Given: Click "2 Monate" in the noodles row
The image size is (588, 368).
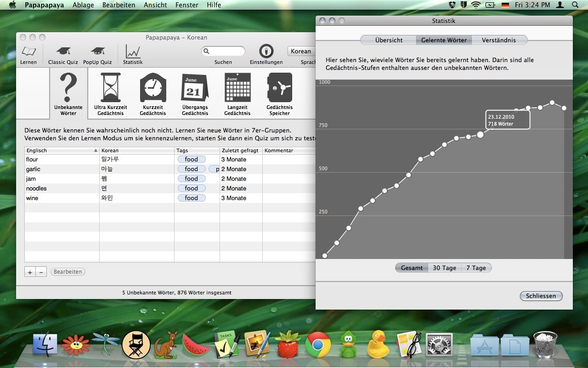Looking at the screenshot, I should (x=234, y=189).
